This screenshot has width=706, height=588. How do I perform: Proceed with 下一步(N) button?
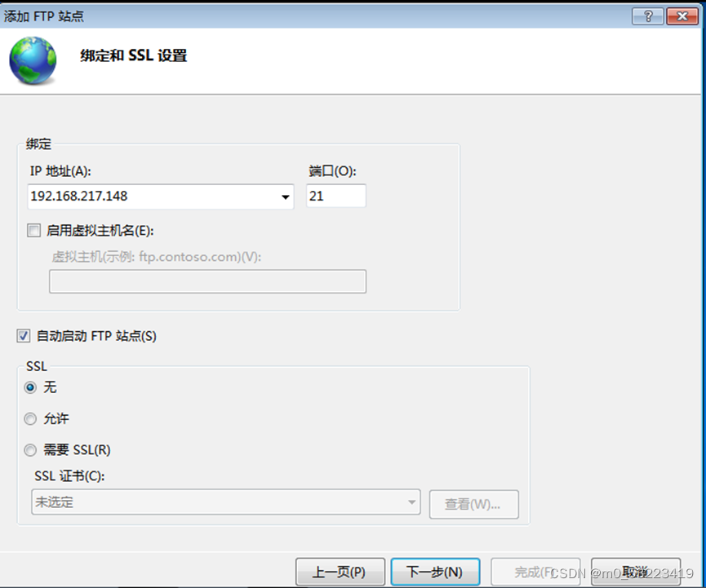coord(435,572)
